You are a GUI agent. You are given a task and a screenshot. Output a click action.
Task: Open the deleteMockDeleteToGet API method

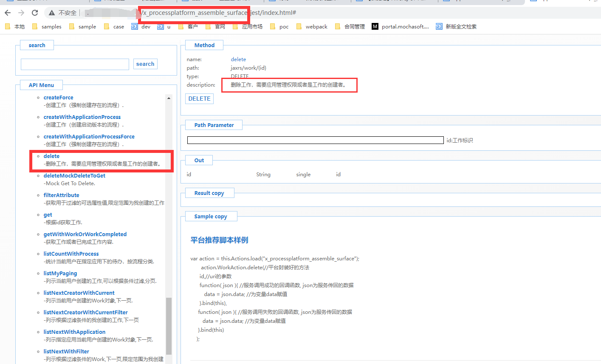(x=74, y=175)
